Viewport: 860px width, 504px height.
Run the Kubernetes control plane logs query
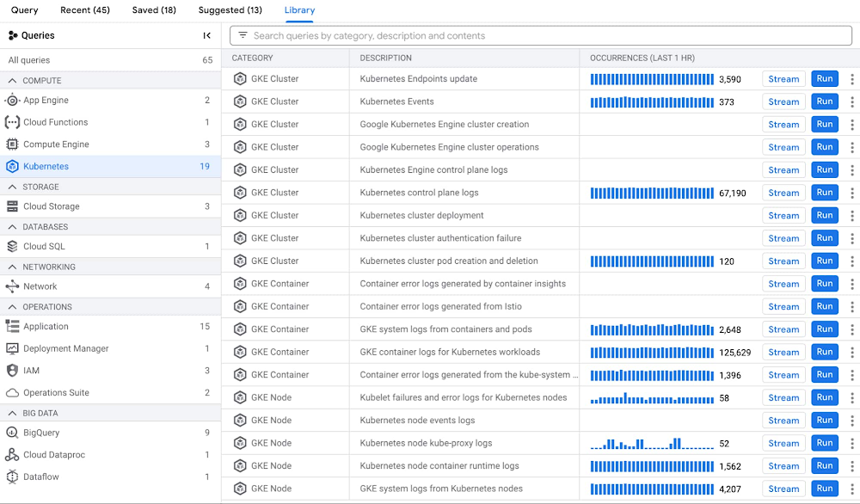click(x=824, y=192)
